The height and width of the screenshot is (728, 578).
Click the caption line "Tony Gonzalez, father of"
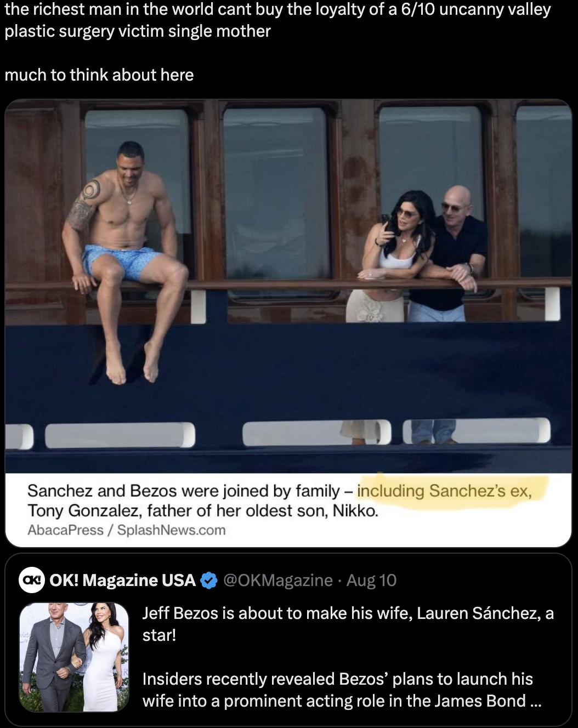pos(203,511)
